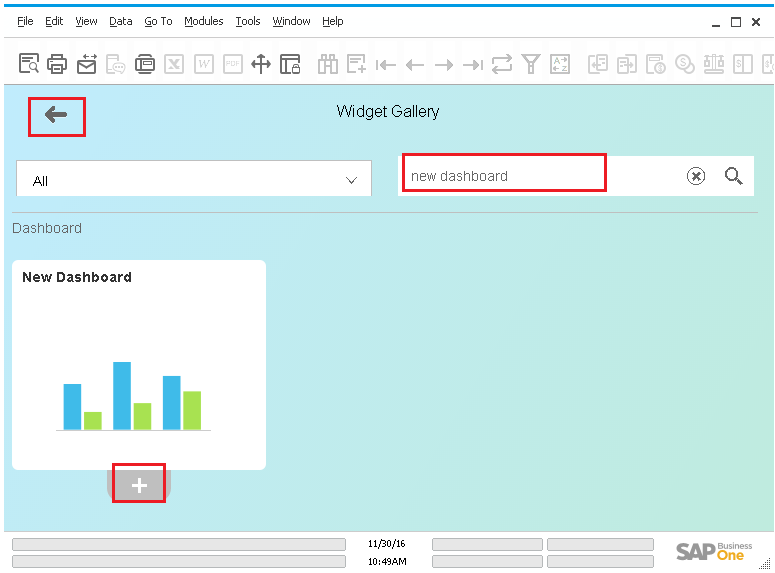The height and width of the screenshot is (573, 775).
Task: Clear the search text with the X icon
Action: point(696,176)
